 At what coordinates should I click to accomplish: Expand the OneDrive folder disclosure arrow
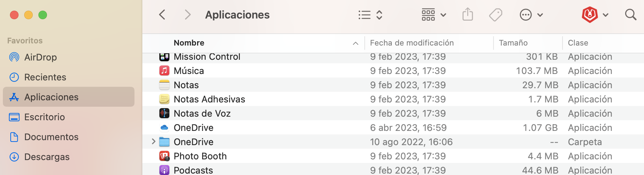click(x=153, y=142)
